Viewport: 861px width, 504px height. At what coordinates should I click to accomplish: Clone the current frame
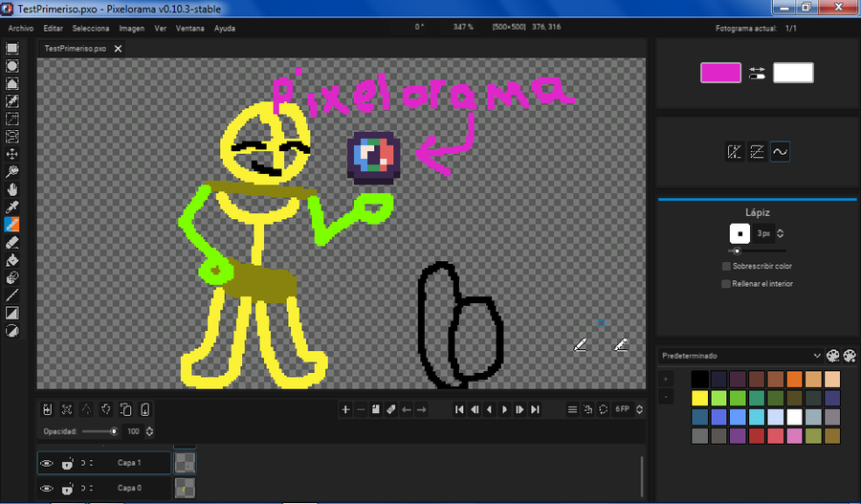376,409
